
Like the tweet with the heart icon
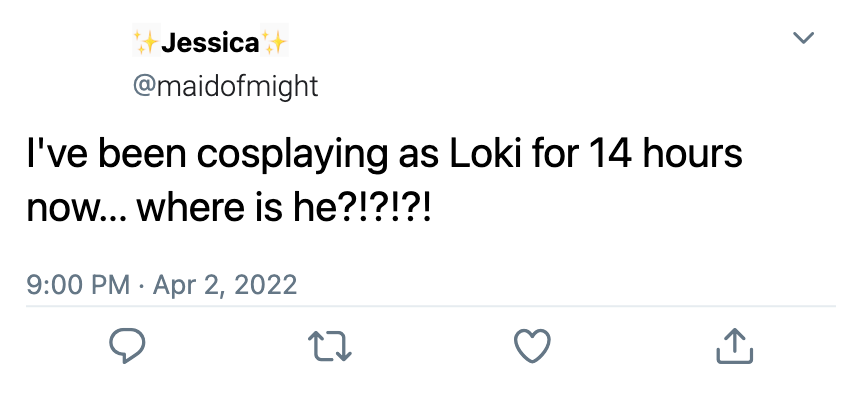pyautogui.click(x=532, y=346)
